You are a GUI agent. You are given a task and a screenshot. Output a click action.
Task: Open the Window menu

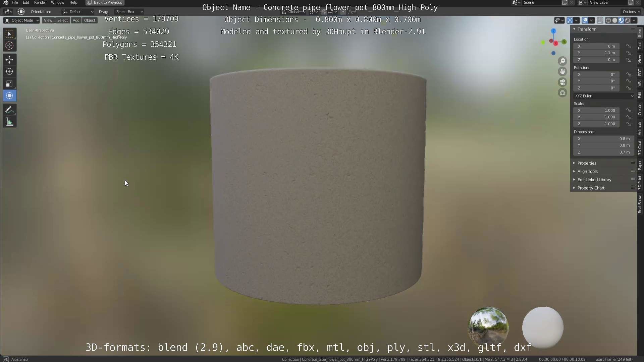pyautogui.click(x=57, y=2)
